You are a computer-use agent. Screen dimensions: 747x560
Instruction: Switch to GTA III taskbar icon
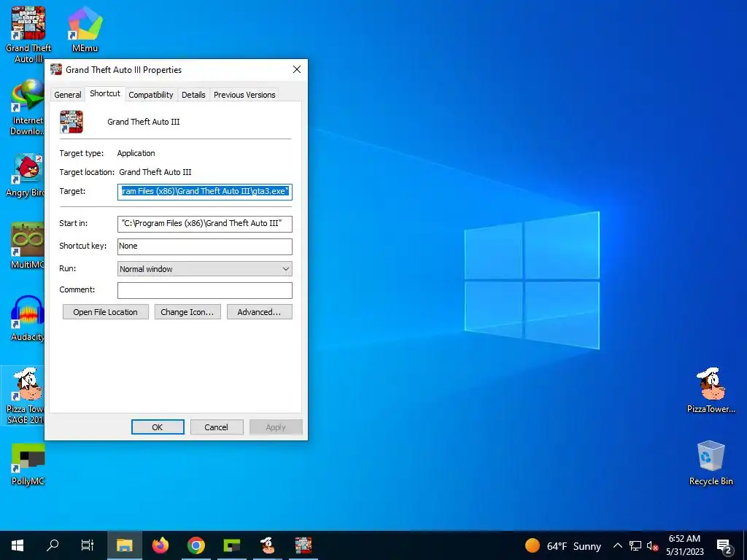pyautogui.click(x=303, y=545)
